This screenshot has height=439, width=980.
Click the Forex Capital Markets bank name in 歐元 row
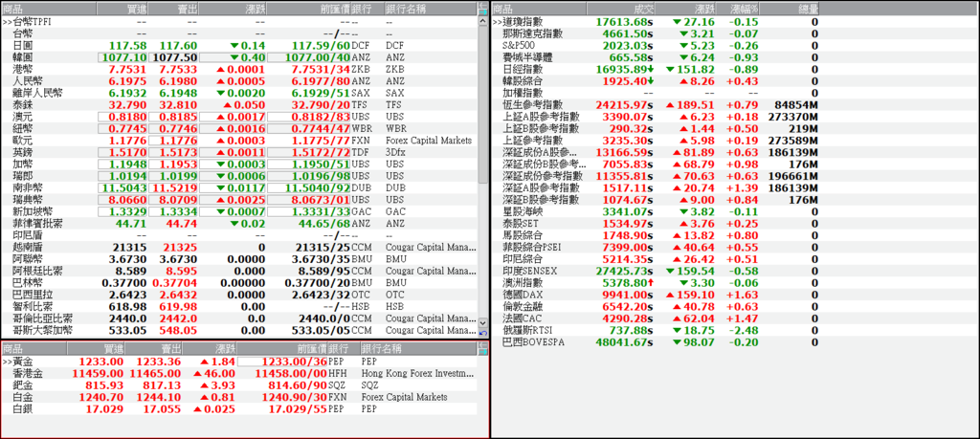tap(429, 141)
